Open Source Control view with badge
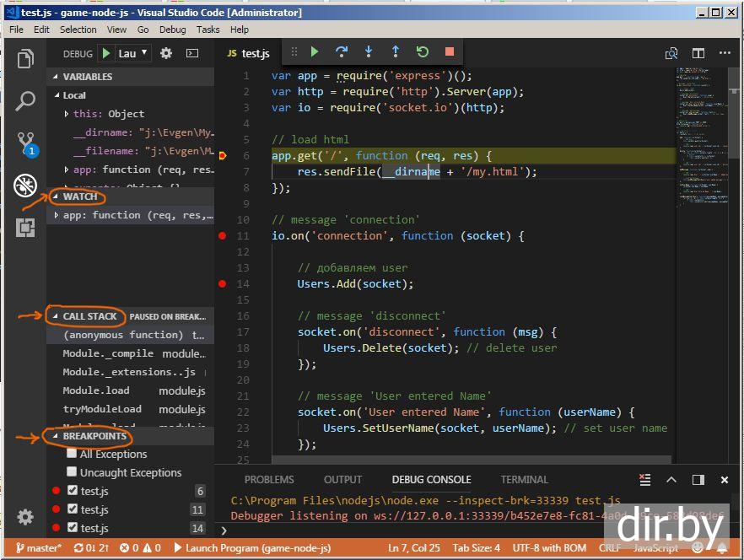The height and width of the screenshot is (560, 744). (x=25, y=143)
